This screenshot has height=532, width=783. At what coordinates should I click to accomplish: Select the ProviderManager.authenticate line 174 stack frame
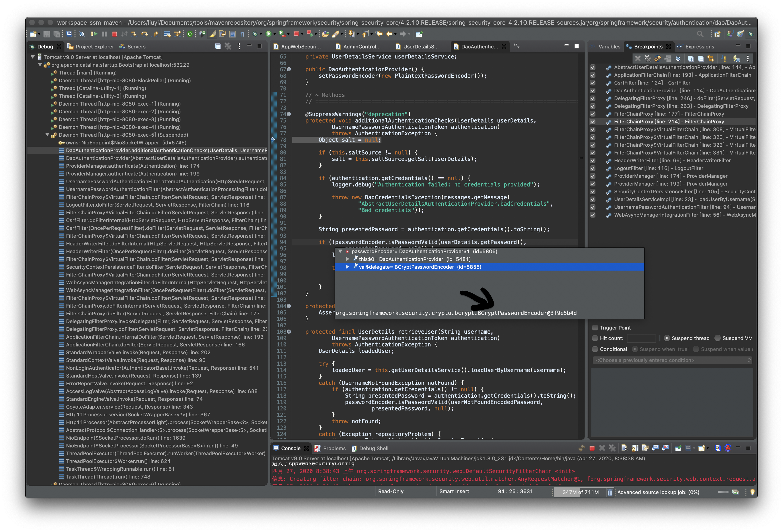point(133,166)
